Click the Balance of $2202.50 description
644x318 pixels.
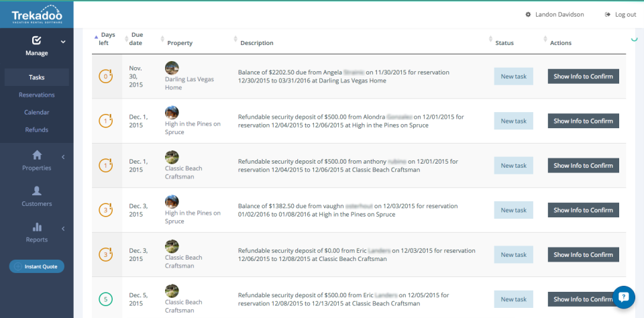[343, 76]
